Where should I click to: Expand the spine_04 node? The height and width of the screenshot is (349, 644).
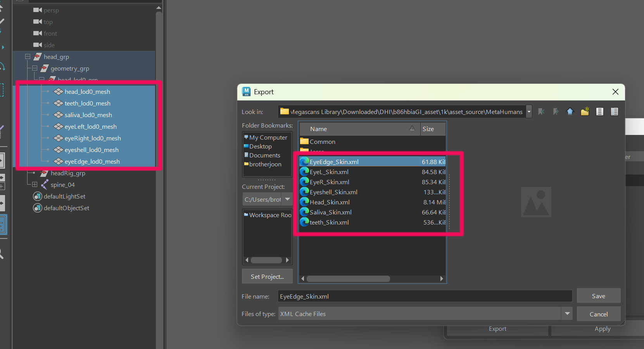(35, 185)
